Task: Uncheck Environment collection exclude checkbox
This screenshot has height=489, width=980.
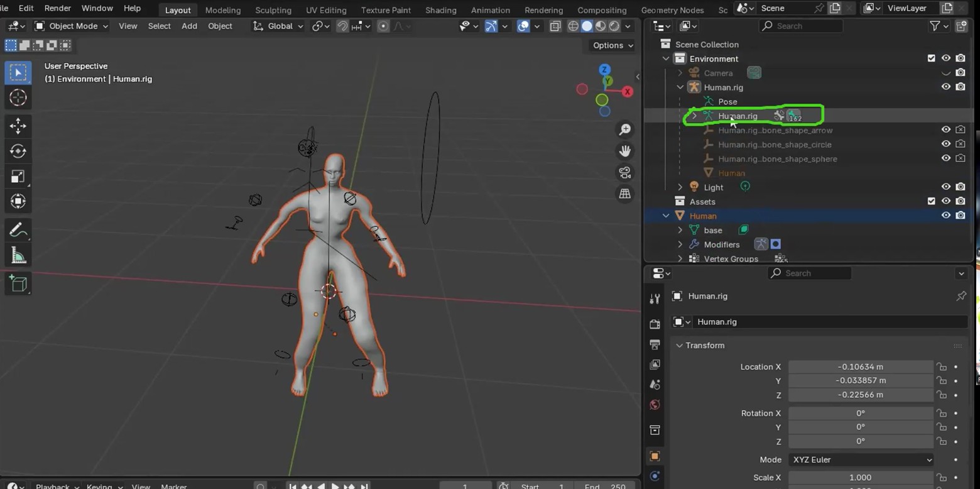Action: 931,58
